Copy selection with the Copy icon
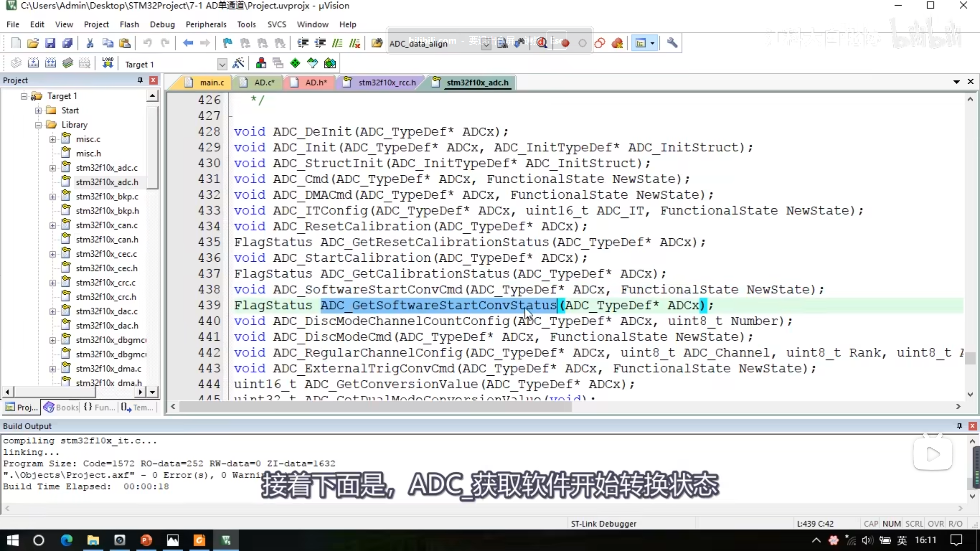This screenshot has height=551, width=980. point(108,43)
